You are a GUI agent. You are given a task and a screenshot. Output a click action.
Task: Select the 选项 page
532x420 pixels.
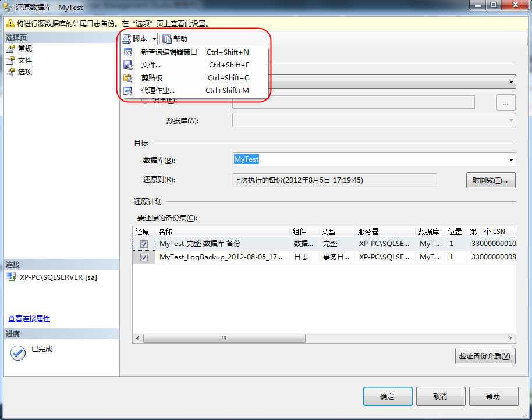coord(25,72)
